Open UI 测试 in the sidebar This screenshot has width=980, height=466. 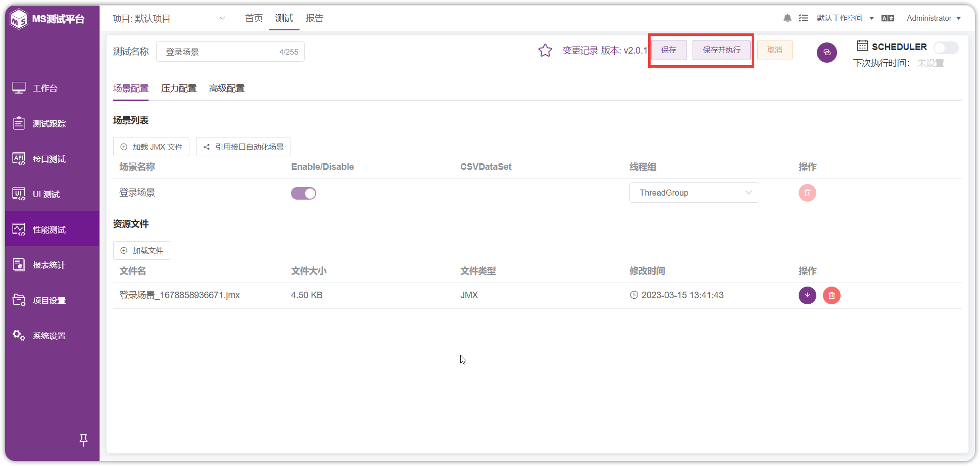click(x=52, y=194)
